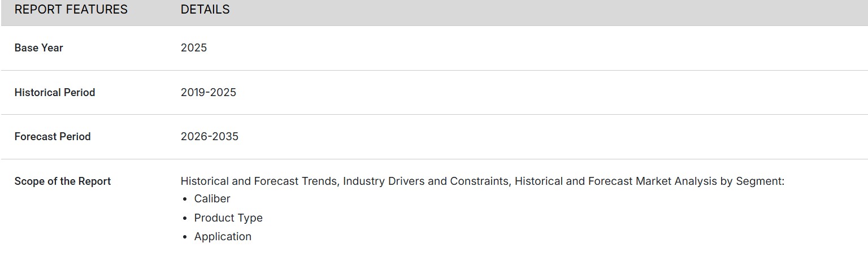The image size is (868, 260).
Task: Click the words Historical and Forecast Trends
Action: click(260, 181)
